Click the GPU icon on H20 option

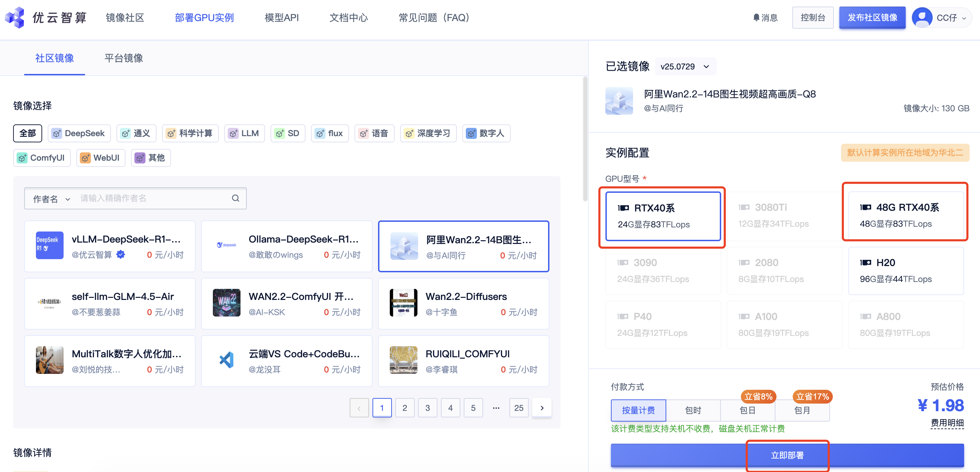[865, 263]
